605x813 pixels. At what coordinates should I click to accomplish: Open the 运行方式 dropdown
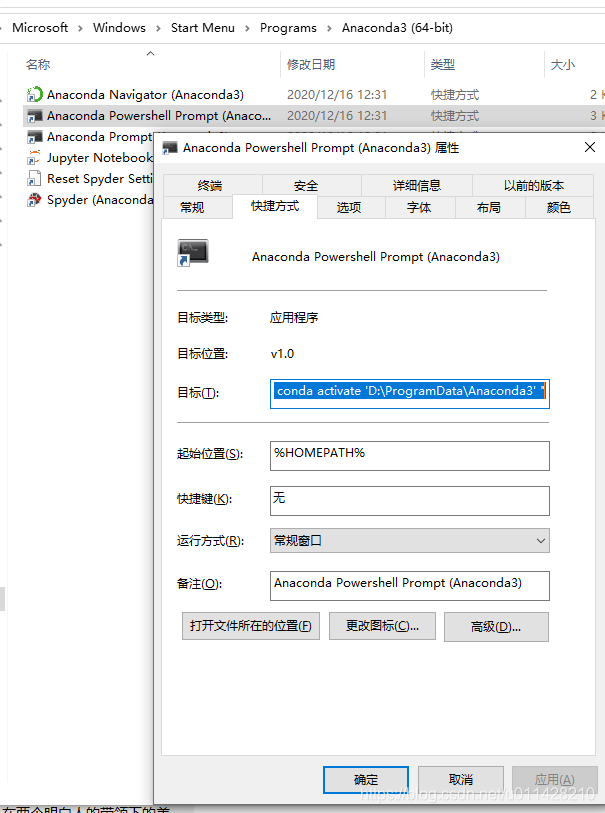click(x=410, y=541)
